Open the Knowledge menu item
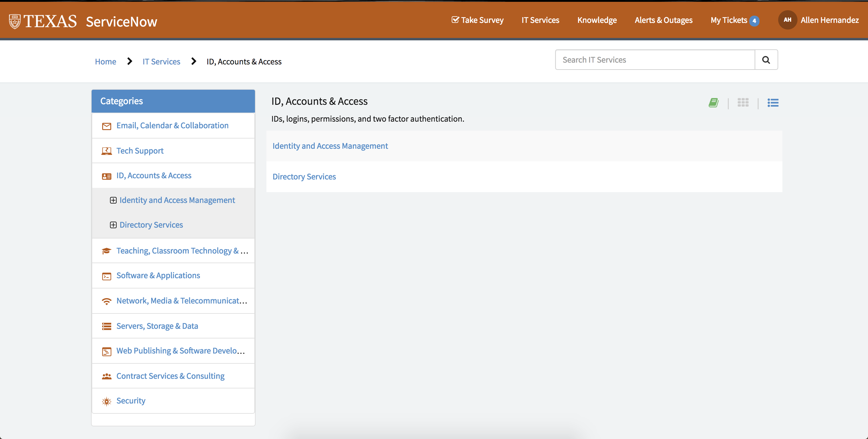The image size is (868, 439). (x=597, y=20)
